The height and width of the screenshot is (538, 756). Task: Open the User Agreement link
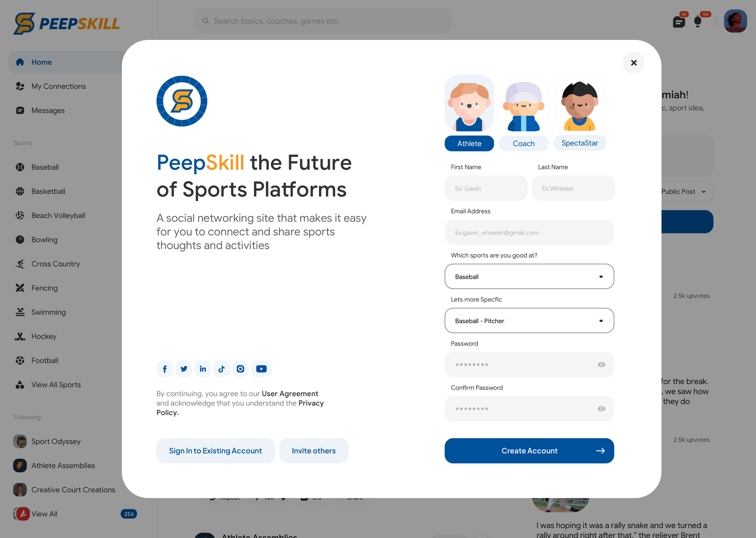point(290,394)
